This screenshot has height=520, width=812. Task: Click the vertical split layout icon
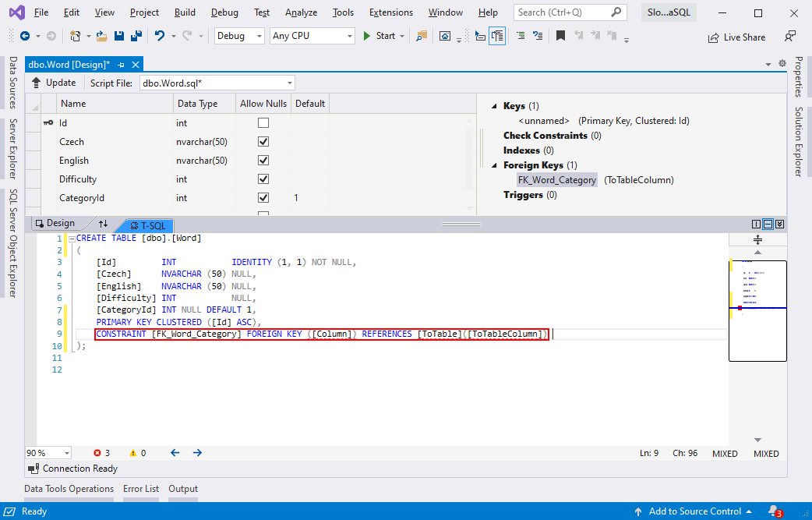click(x=756, y=225)
